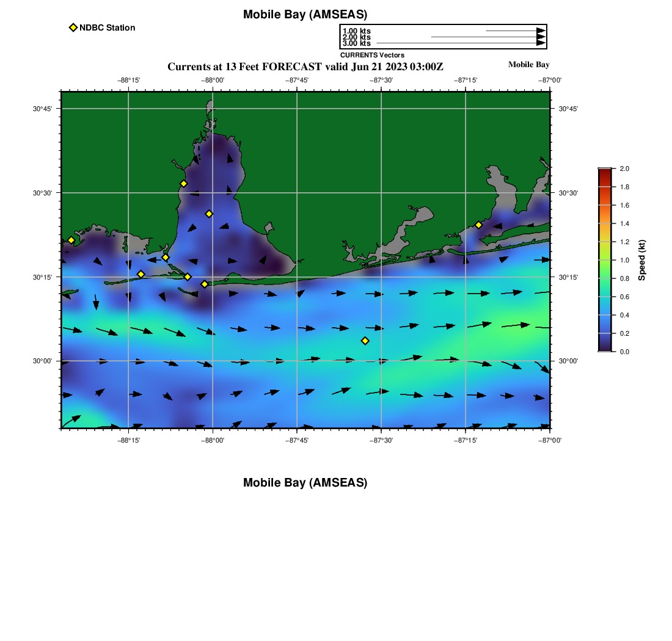Screen dimensions: 672x641
Task: Click the dark red top of the speed colorbar
Action: coord(605,171)
